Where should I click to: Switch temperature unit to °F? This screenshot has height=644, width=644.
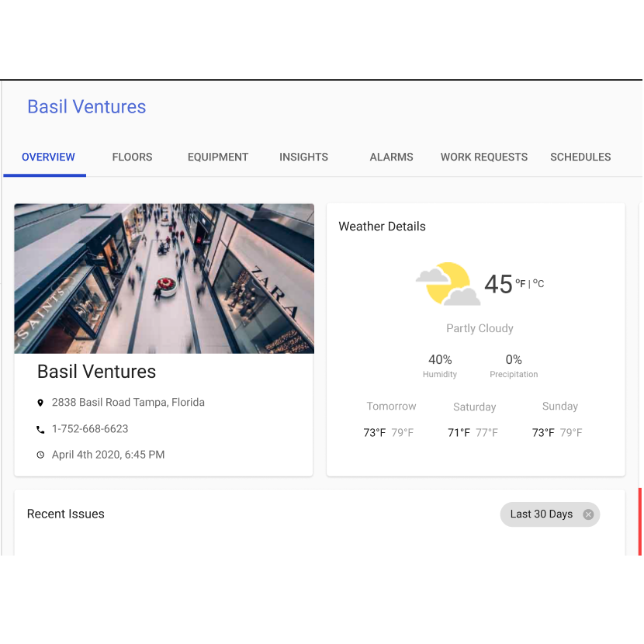tap(521, 283)
